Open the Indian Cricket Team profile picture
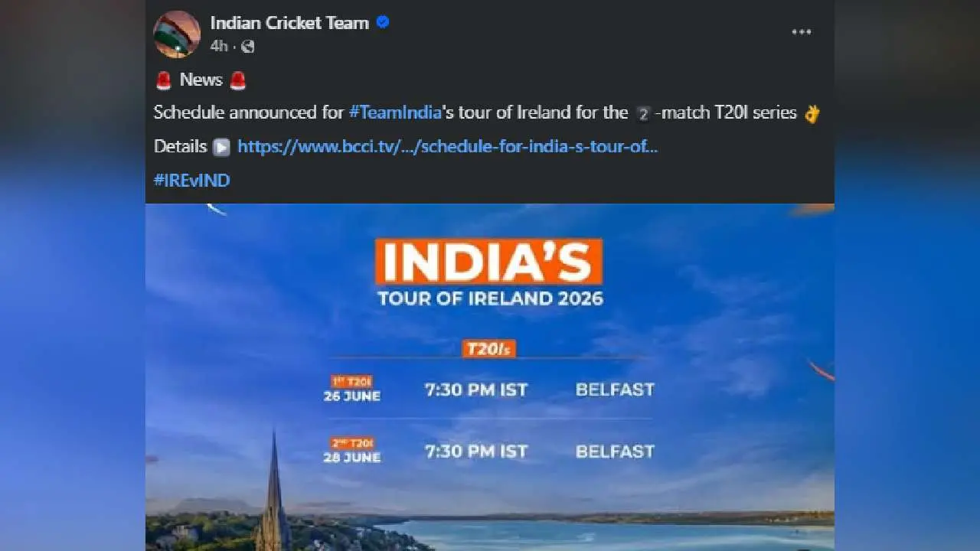The image size is (980, 551). click(177, 34)
